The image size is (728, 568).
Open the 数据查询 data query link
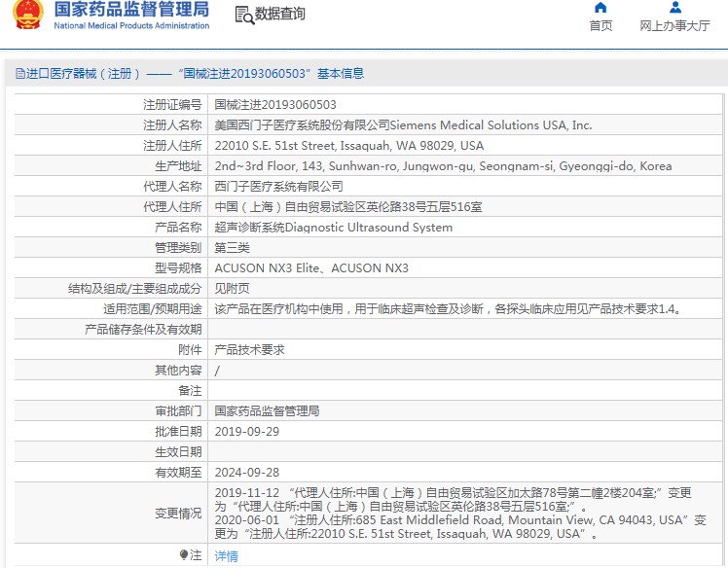[279, 14]
